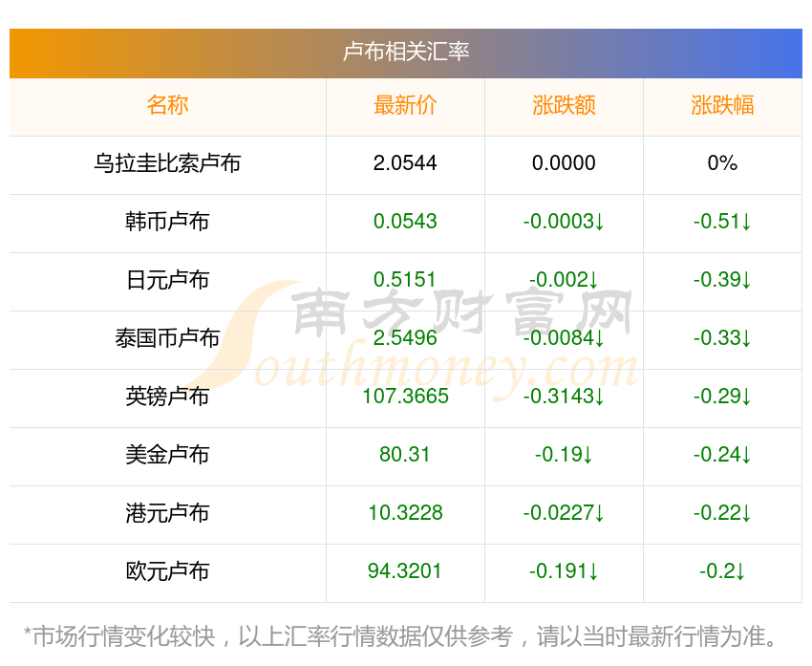
Task: Click the 卢布相关汇率 table title banner
Action: click(x=405, y=53)
